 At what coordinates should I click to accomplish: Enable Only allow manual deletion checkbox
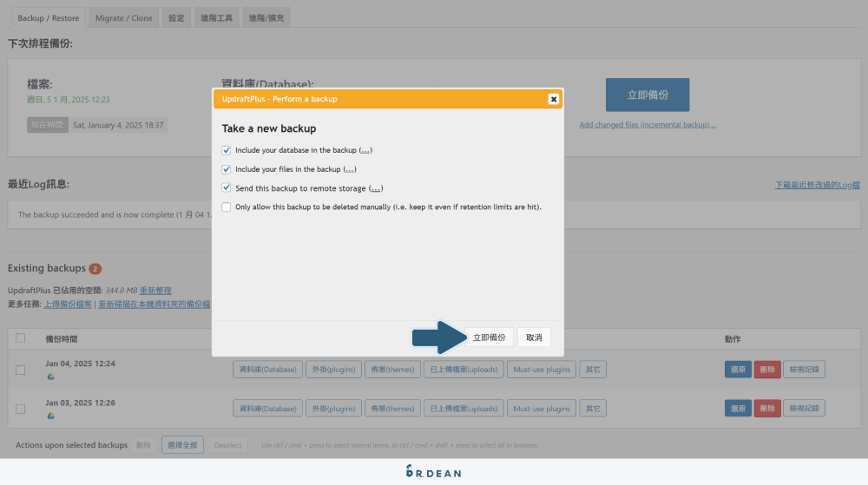pos(227,206)
